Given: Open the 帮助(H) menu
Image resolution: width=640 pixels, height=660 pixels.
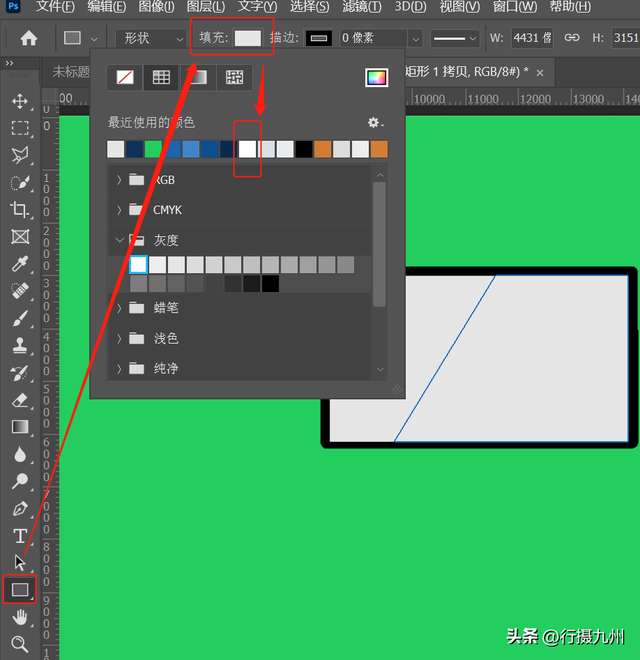Looking at the screenshot, I should coord(570,6).
